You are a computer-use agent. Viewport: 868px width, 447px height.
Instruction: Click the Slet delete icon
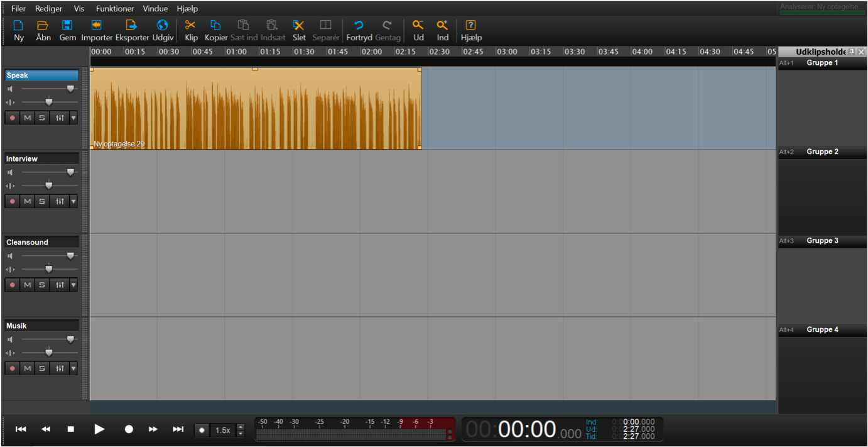click(299, 26)
